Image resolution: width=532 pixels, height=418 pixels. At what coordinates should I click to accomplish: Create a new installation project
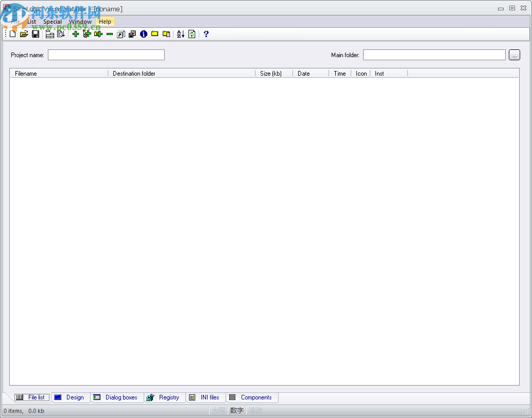12,34
